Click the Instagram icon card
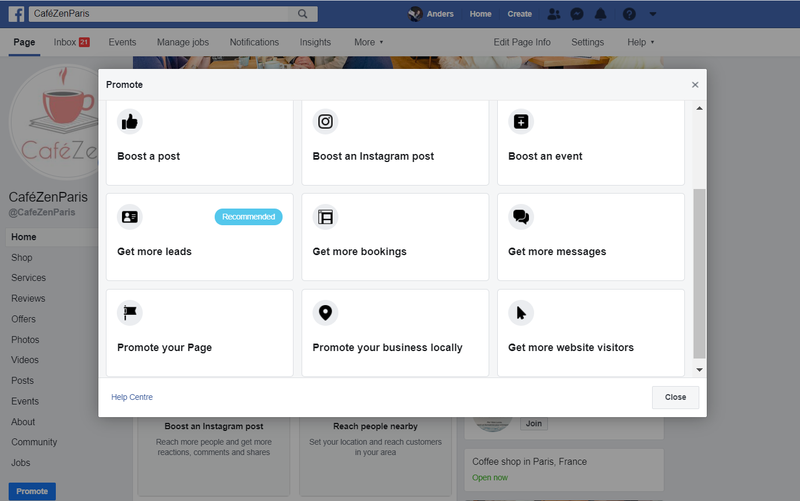 point(325,121)
